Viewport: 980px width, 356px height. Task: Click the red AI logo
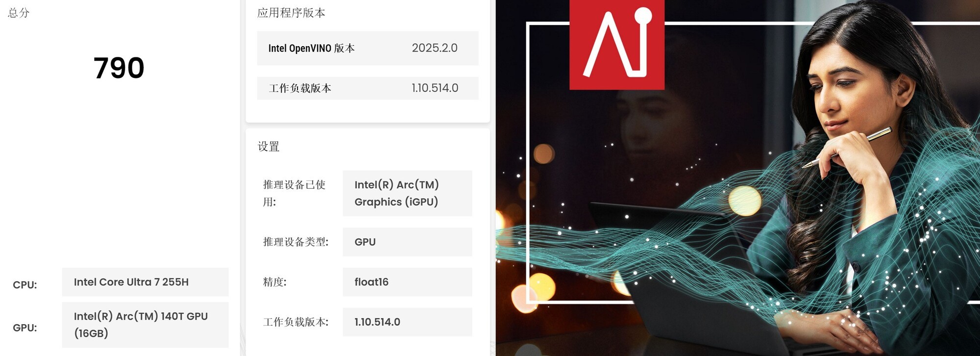pos(616,45)
